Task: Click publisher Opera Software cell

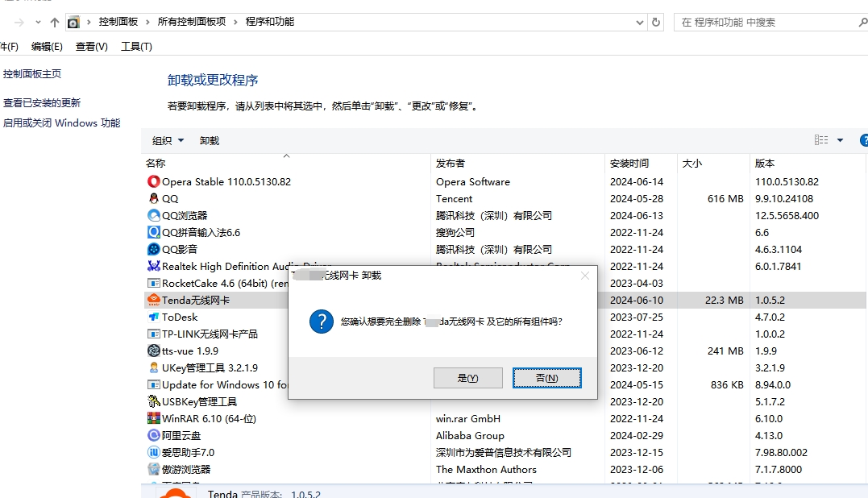Action: pyautogui.click(x=473, y=181)
